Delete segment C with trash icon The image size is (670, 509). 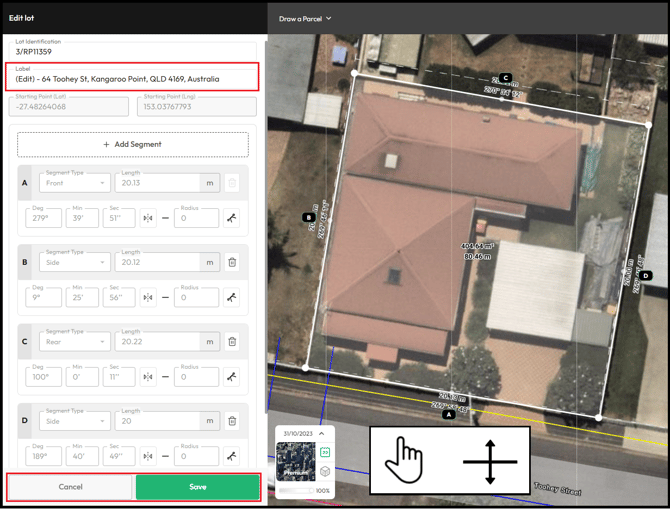click(x=232, y=342)
